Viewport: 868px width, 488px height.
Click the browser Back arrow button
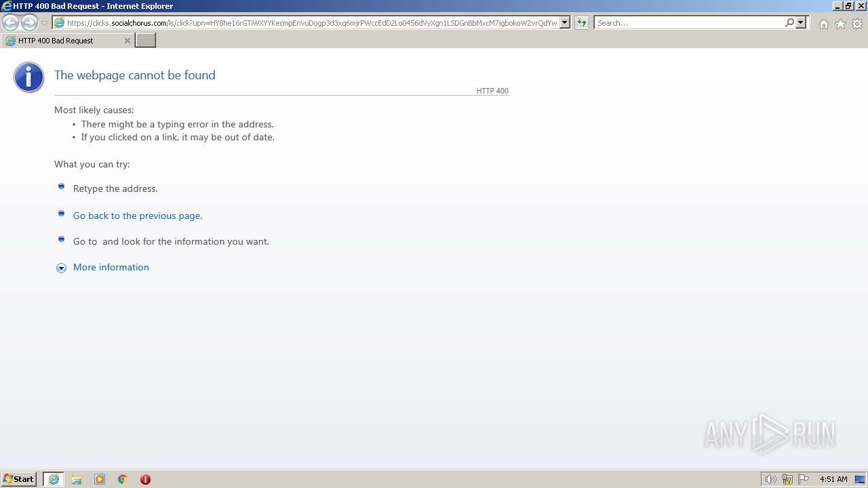(11, 23)
